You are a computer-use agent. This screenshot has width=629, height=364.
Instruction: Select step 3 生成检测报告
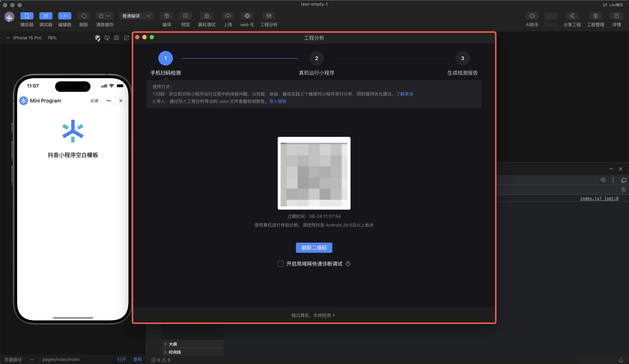point(462,58)
